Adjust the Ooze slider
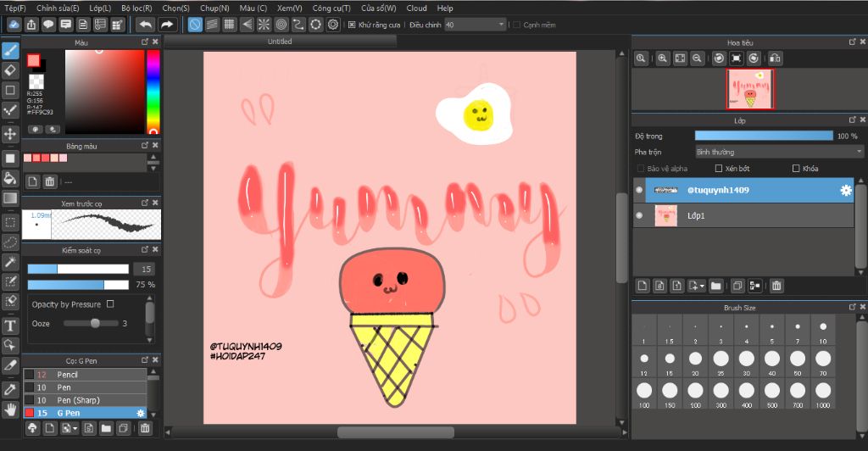This screenshot has height=451, width=868. [92, 323]
